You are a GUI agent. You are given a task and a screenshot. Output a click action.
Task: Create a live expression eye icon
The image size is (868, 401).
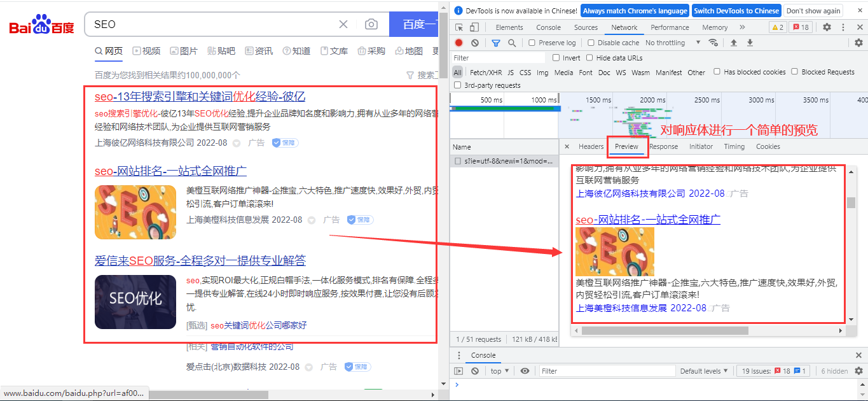click(x=525, y=371)
